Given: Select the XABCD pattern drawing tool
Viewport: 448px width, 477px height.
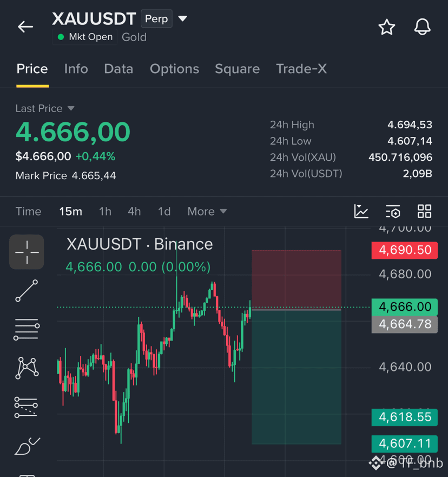Looking at the screenshot, I should [27, 368].
